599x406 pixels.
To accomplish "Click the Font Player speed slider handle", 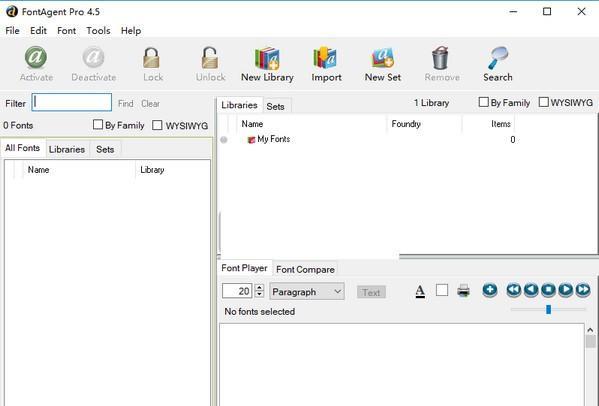I will (548, 309).
